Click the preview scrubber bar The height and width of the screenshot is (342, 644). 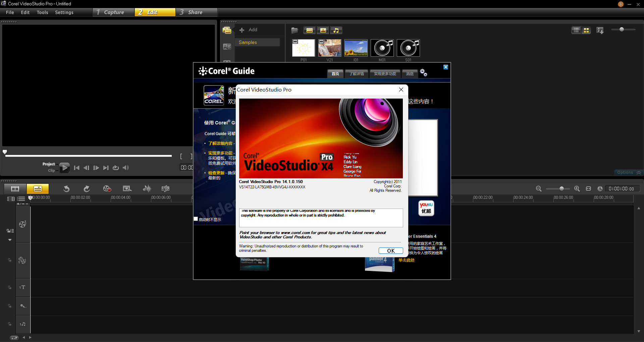pyautogui.click(x=89, y=156)
